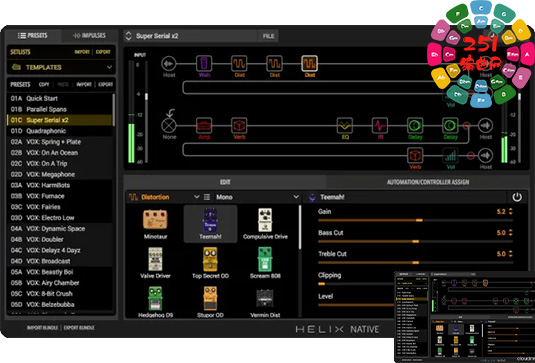The height and width of the screenshot is (363, 535).
Task: Select preset 01D Quadraphonic
Action: click(59, 131)
